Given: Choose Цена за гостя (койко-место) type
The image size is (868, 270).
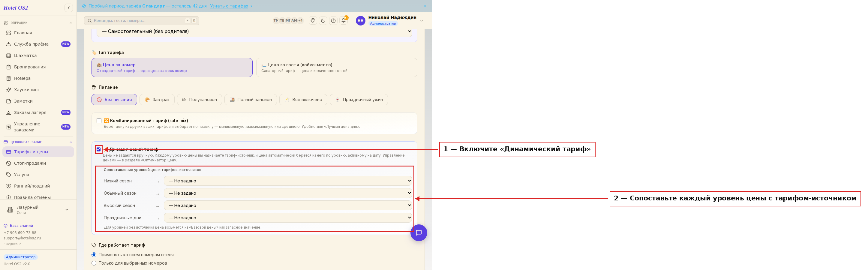Looking at the screenshot, I should 337,67.
